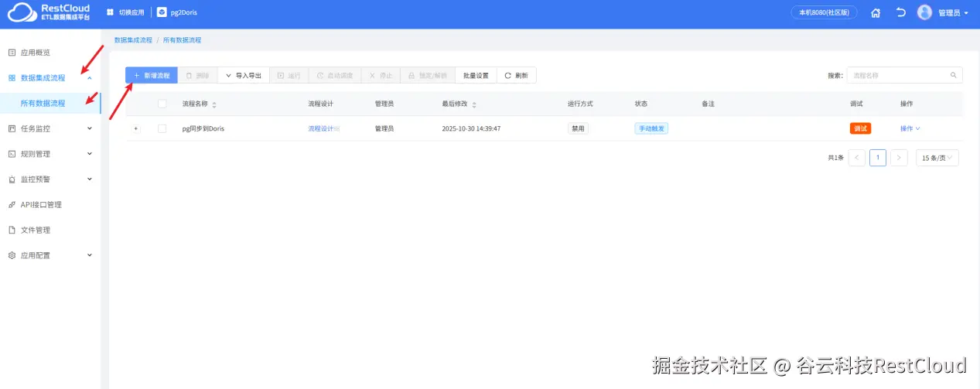The height and width of the screenshot is (389, 980).
Task: Click page number 1
Action: (x=878, y=158)
